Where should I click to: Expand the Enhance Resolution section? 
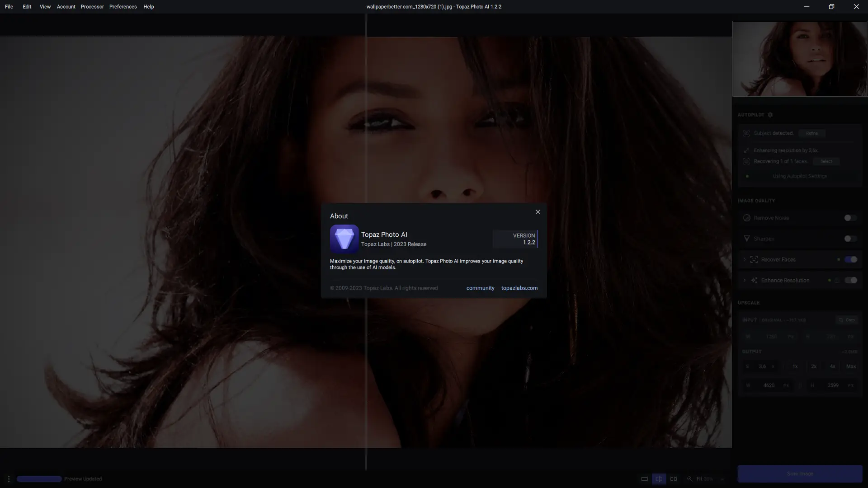pyautogui.click(x=745, y=280)
